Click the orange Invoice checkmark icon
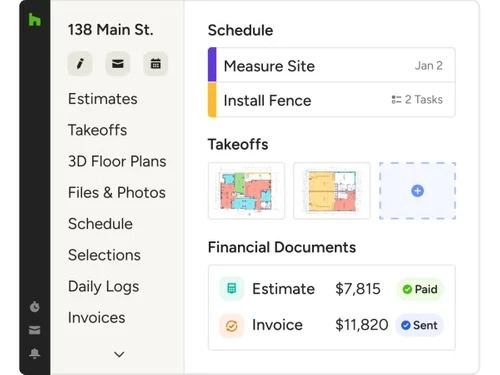Image resolution: width=500 pixels, height=375 pixels. [232, 325]
